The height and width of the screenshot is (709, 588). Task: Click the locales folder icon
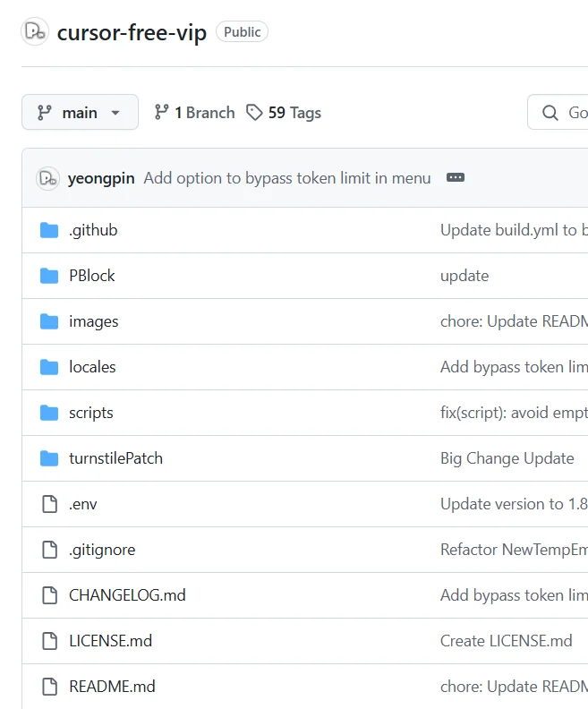tap(49, 367)
